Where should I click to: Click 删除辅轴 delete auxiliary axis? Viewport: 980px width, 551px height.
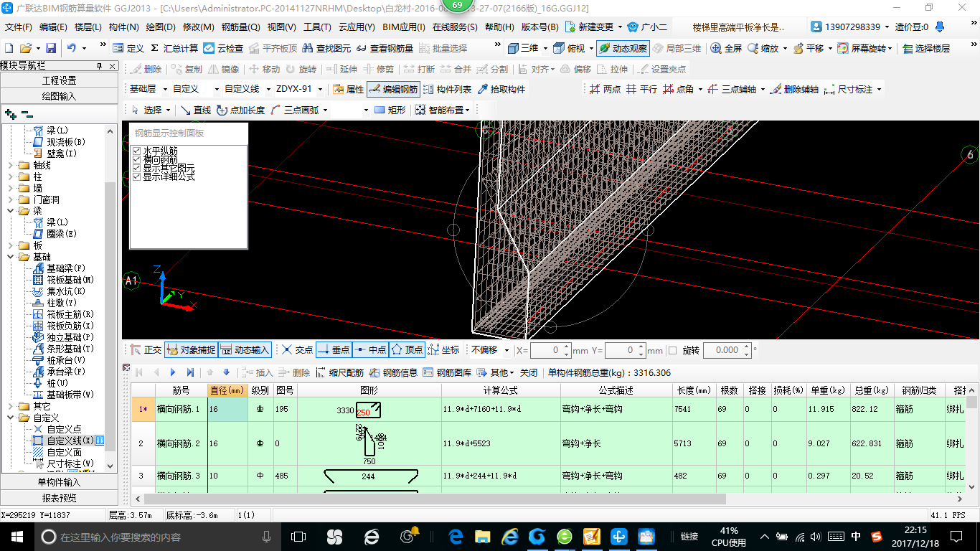coord(793,89)
